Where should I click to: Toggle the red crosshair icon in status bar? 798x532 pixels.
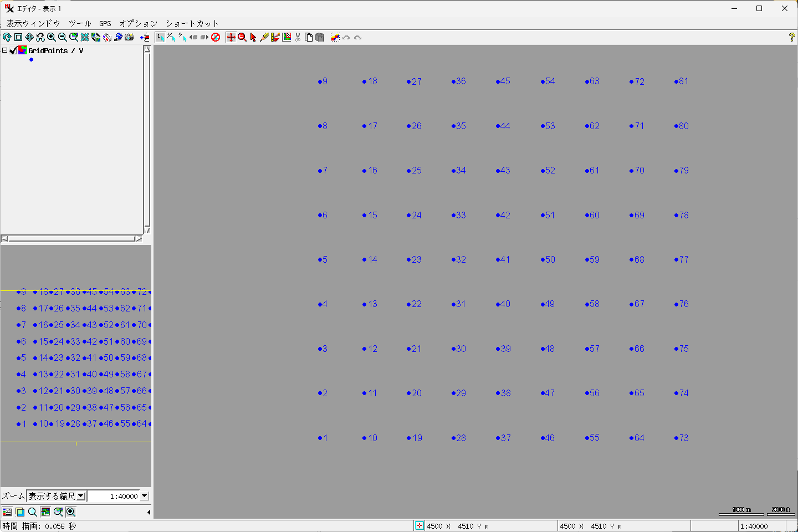click(420, 526)
